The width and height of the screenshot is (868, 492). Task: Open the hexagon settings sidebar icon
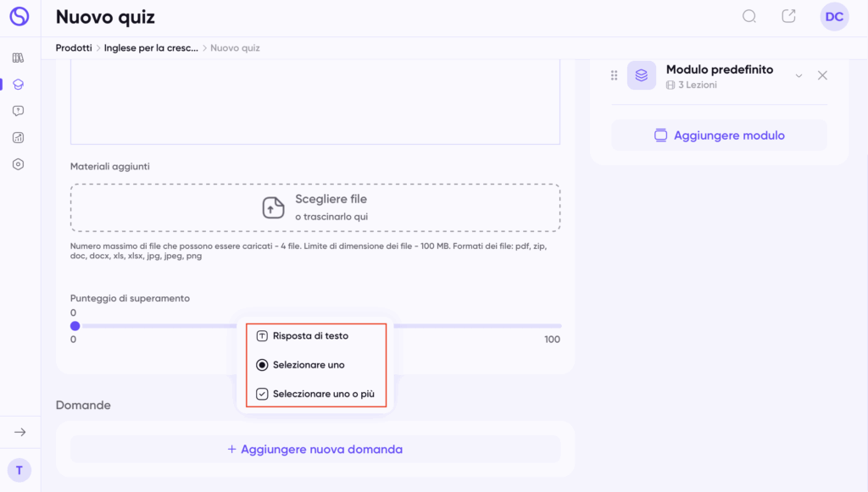(x=19, y=164)
